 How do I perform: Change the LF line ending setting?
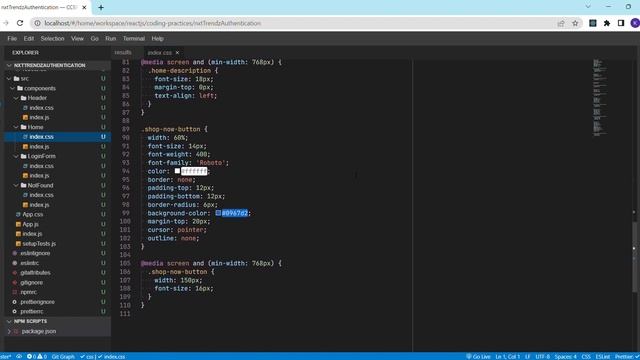tap(528, 357)
